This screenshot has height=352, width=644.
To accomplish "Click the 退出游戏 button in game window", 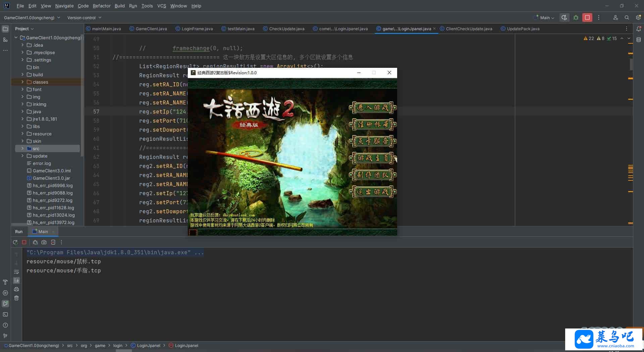I will point(373,192).
